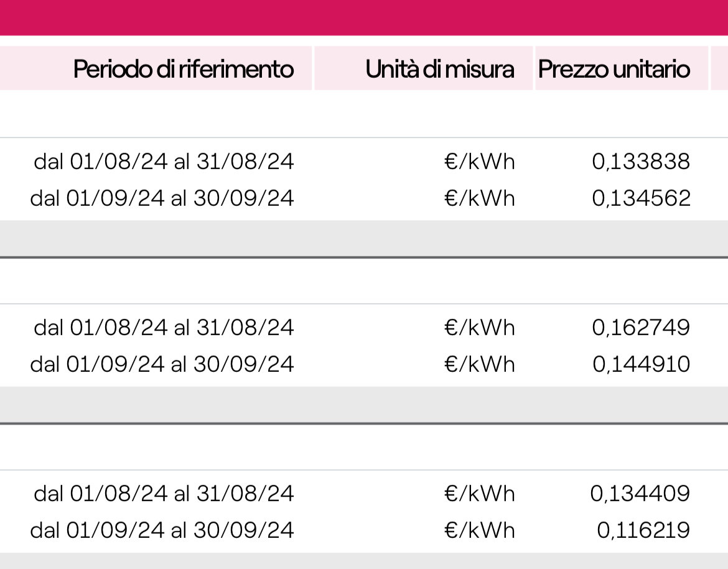The image size is (728, 569).
Task: Select the price value 0,144910
Action: [641, 364]
